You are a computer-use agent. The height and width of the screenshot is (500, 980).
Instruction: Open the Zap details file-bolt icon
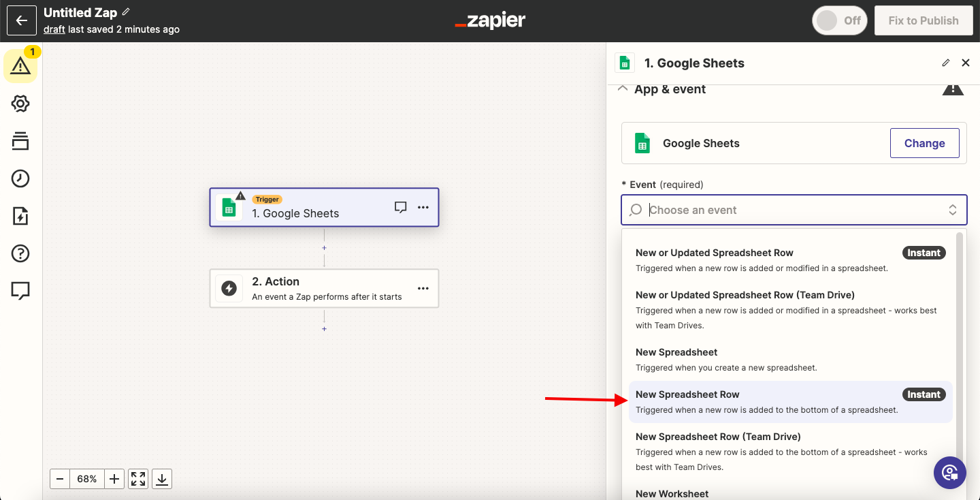(20, 216)
